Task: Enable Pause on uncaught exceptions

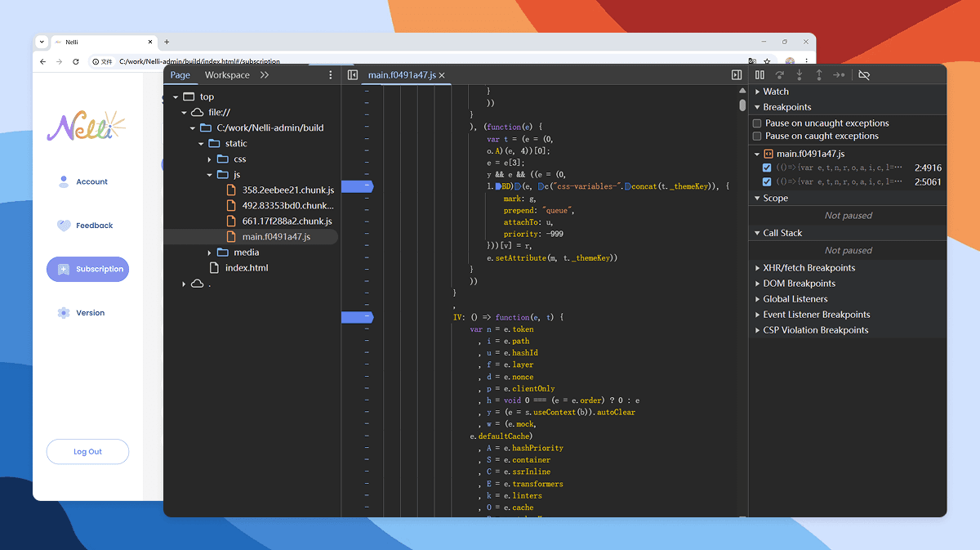Action: pyautogui.click(x=757, y=123)
